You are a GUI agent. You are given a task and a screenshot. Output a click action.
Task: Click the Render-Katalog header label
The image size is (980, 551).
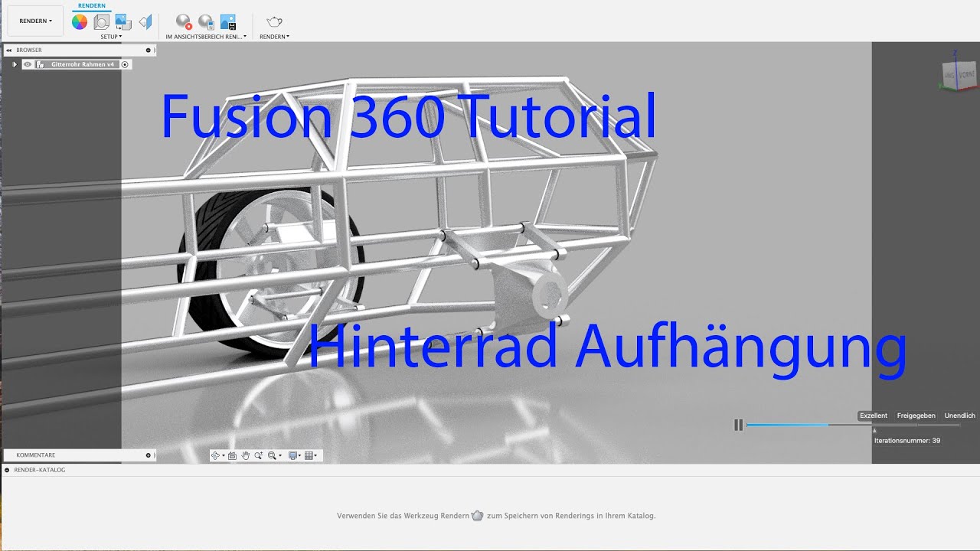[40, 470]
